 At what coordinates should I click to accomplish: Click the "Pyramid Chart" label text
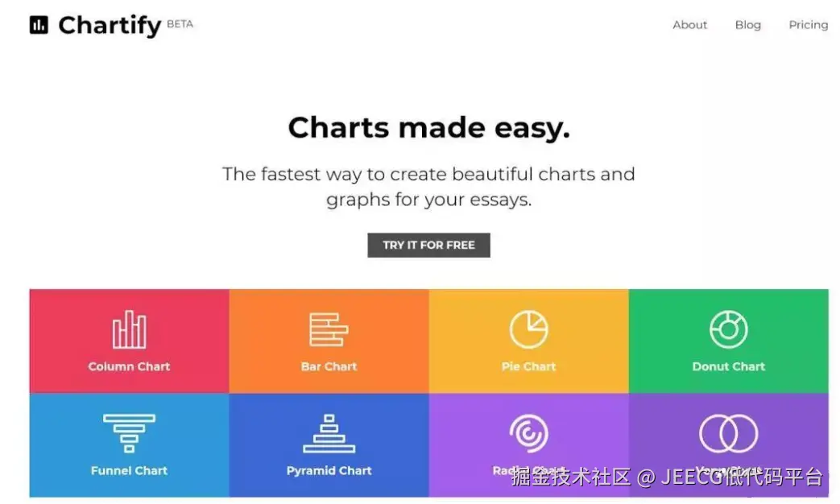pyautogui.click(x=329, y=470)
